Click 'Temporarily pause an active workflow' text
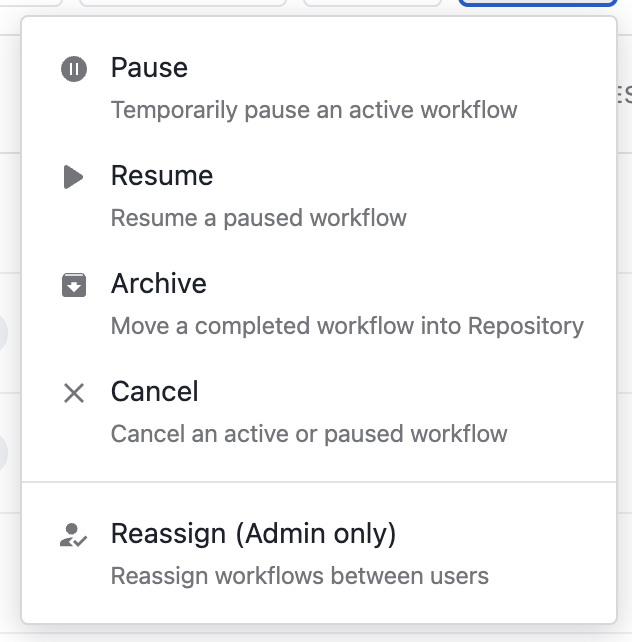This screenshot has height=642, width=632. pyautogui.click(x=314, y=110)
